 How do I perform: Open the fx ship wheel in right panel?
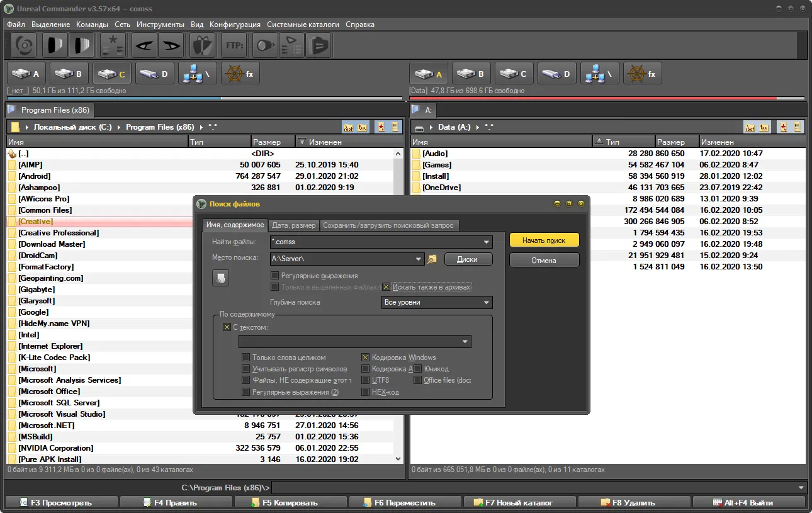point(643,74)
